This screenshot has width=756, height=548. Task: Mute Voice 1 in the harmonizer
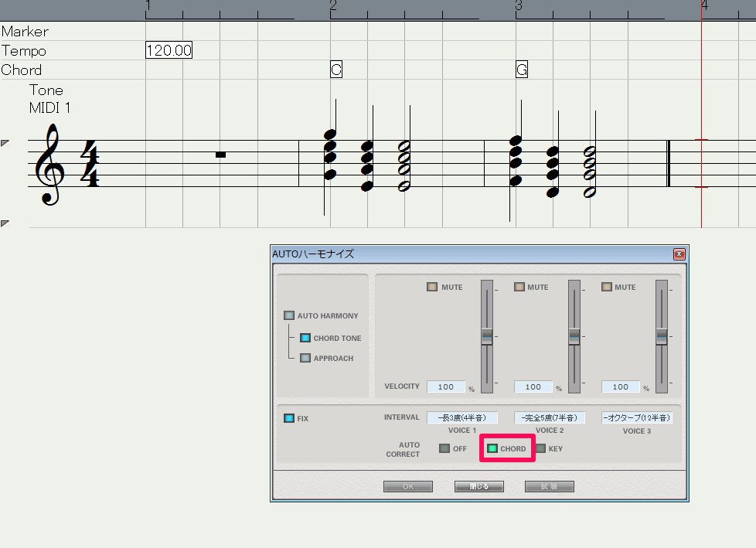432,287
